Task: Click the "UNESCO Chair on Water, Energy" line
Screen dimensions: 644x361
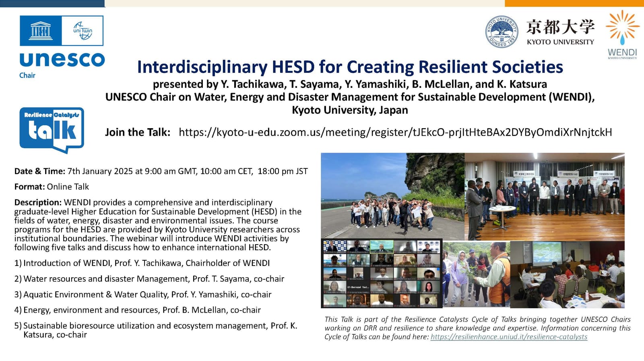Action: pos(350,97)
